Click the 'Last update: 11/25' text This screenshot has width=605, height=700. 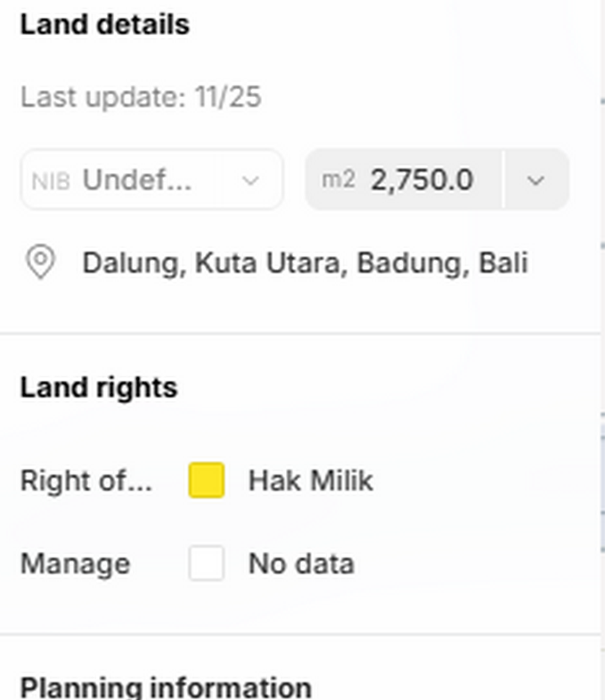pyautogui.click(x=141, y=96)
